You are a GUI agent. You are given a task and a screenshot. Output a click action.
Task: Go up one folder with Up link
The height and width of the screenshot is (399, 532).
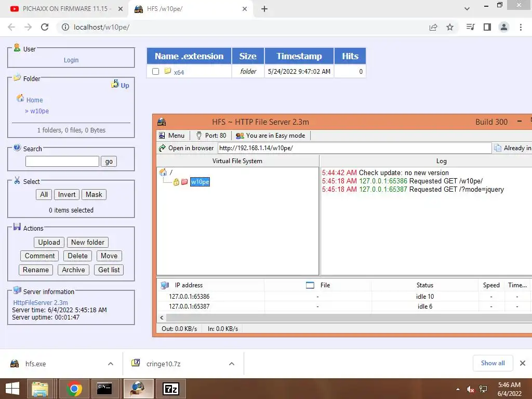point(120,85)
